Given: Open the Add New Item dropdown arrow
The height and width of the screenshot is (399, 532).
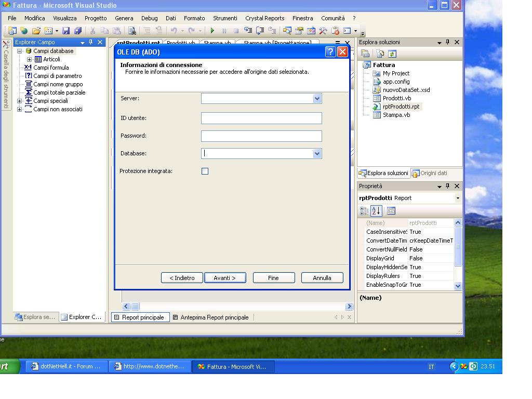Looking at the screenshot, I should coord(57,31).
